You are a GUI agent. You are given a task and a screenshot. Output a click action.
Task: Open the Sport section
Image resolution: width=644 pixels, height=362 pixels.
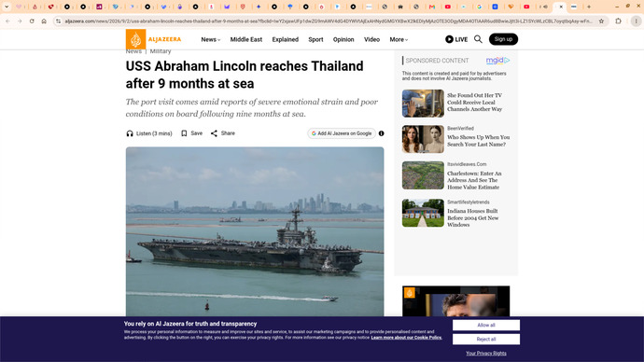pos(315,39)
